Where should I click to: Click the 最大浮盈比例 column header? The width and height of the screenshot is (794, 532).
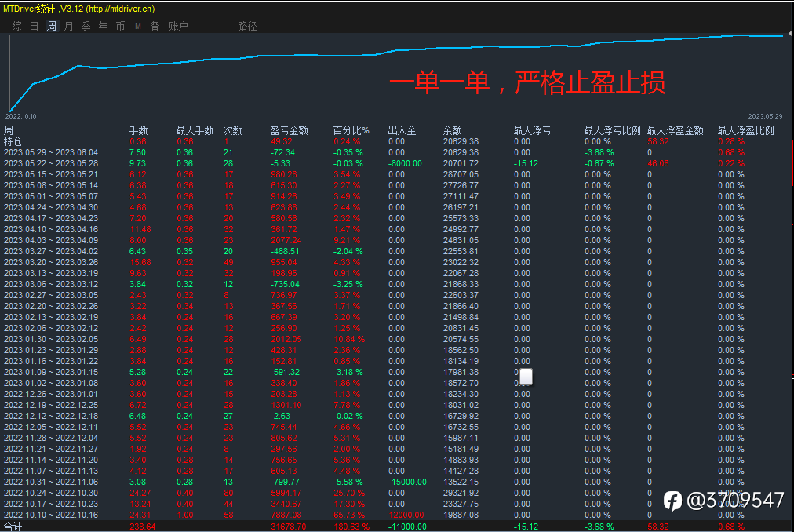click(746, 130)
